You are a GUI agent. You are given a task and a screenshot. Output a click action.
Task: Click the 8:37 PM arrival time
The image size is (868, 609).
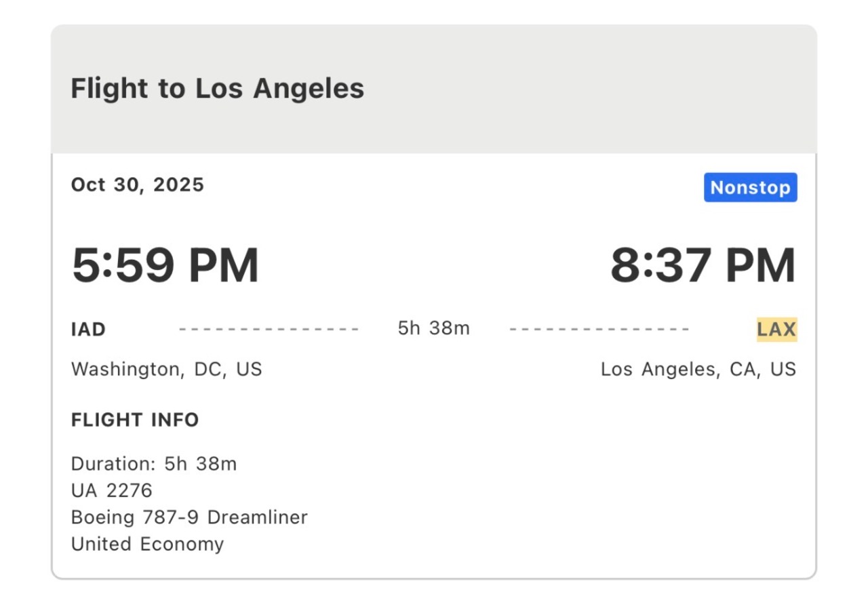(703, 266)
